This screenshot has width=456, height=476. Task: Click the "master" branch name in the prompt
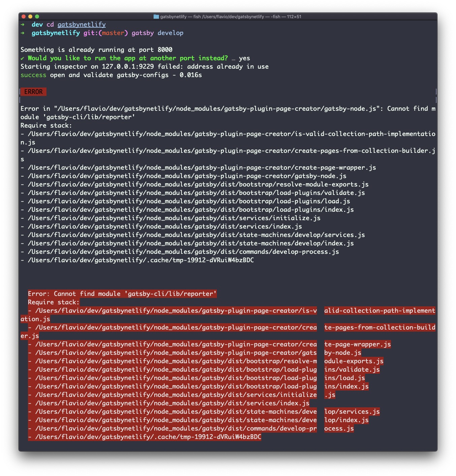[113, 33]
